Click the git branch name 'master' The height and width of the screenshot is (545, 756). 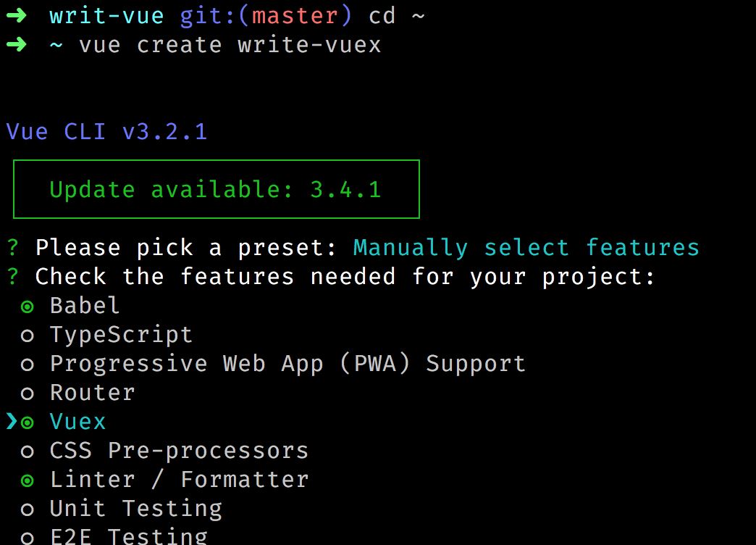point(287,16)
